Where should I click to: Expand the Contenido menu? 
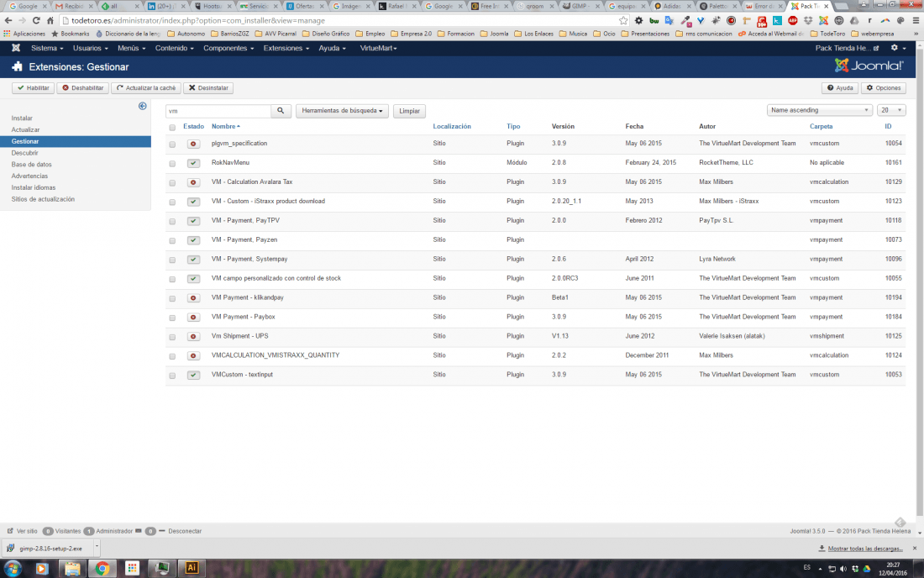(174, 48)
